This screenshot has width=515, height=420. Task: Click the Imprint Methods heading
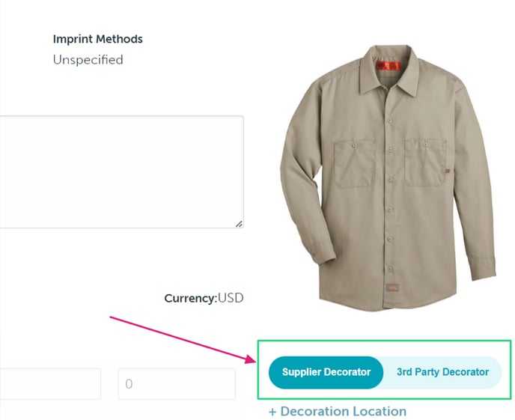97,39
